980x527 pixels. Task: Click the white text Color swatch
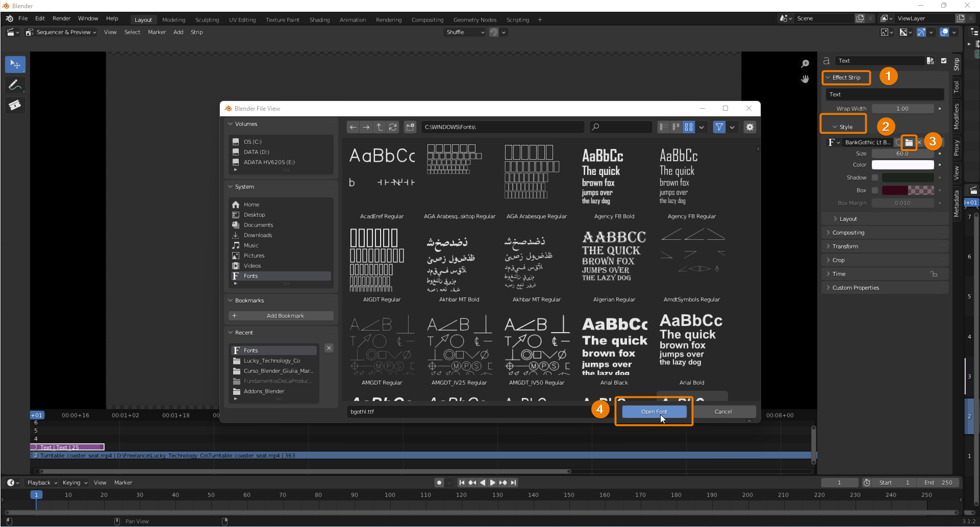[902, 165]
